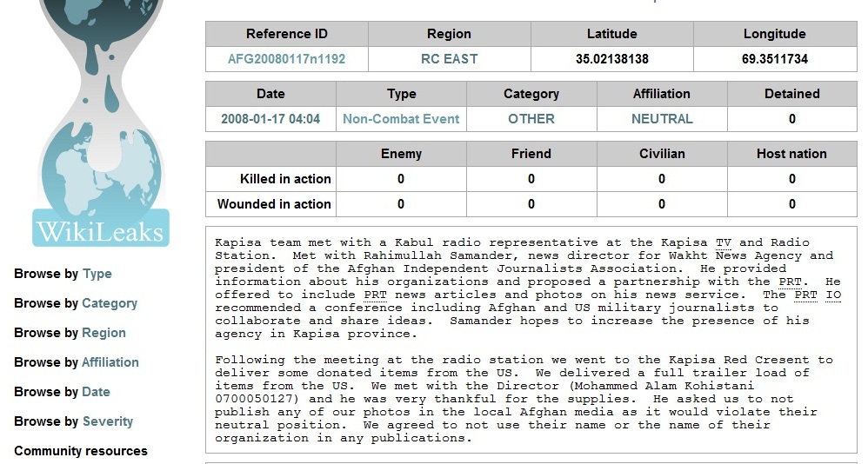Open the Browse by Affiliation link
868x464 pixels.
(x=110, y=362)
